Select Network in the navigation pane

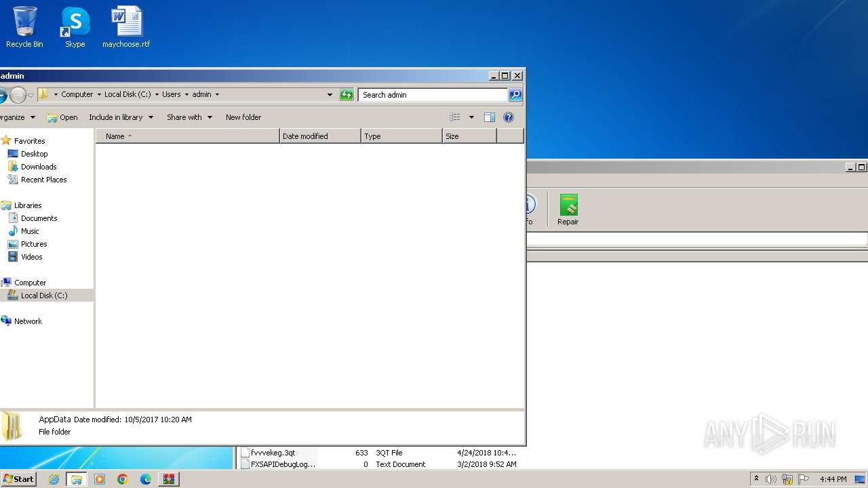(28, 321)
